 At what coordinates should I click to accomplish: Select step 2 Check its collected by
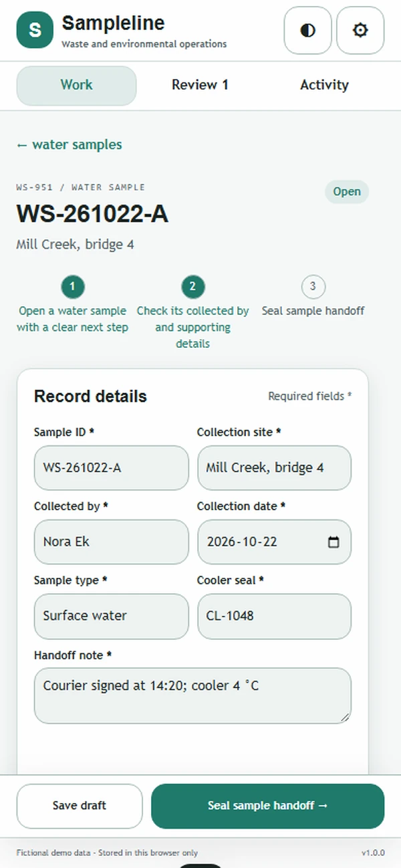tap(192, 314)
